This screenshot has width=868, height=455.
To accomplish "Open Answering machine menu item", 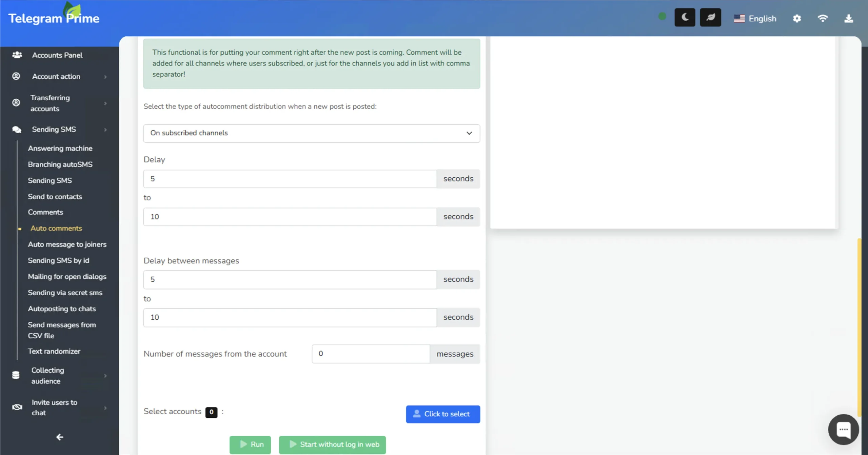I will (60, 148).
